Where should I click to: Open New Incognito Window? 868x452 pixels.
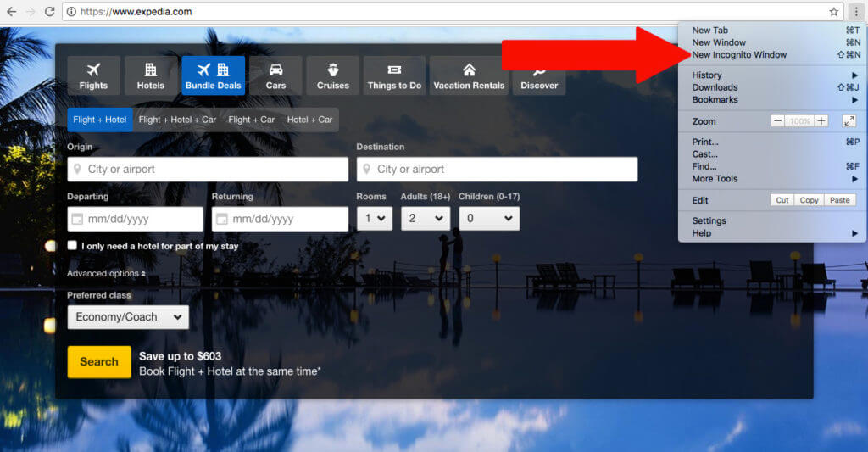772,55
